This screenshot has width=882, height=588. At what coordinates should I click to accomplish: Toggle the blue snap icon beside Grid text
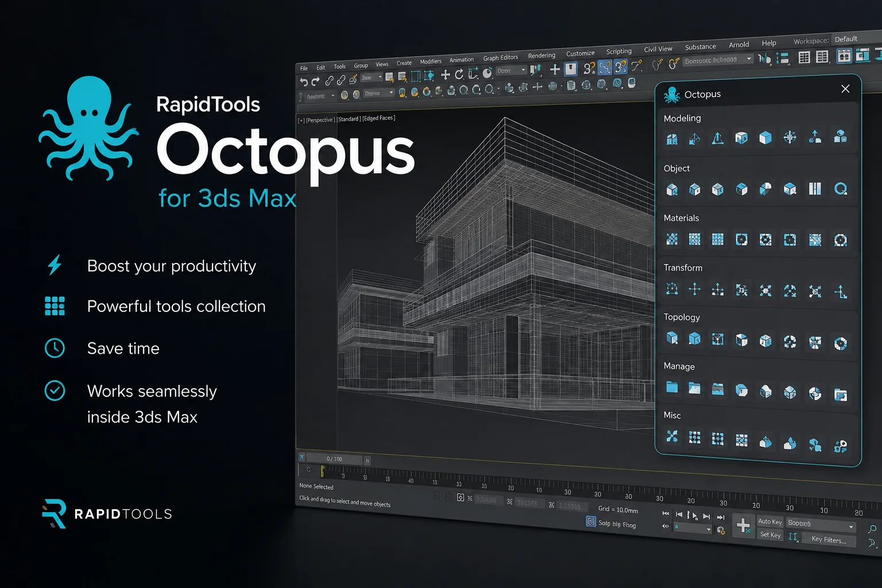tap(591, 521)
